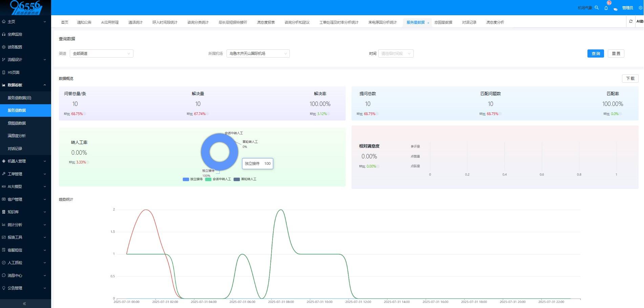Switch to the 通话统计 tab
Screen dimensions: 644x308
coord(135,22)
